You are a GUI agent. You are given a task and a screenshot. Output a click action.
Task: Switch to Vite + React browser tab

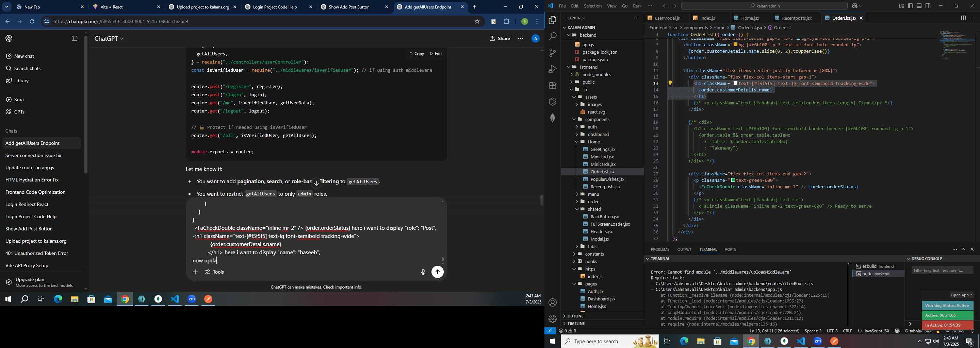126,7
